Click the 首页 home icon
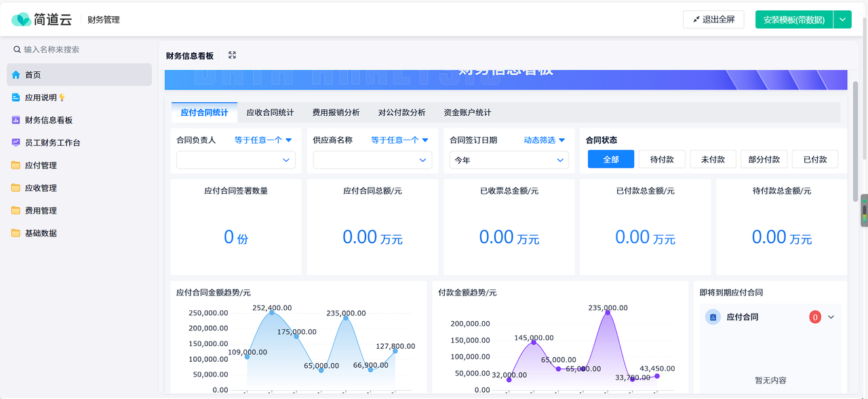The image size is (868, 399). [16, 75]
